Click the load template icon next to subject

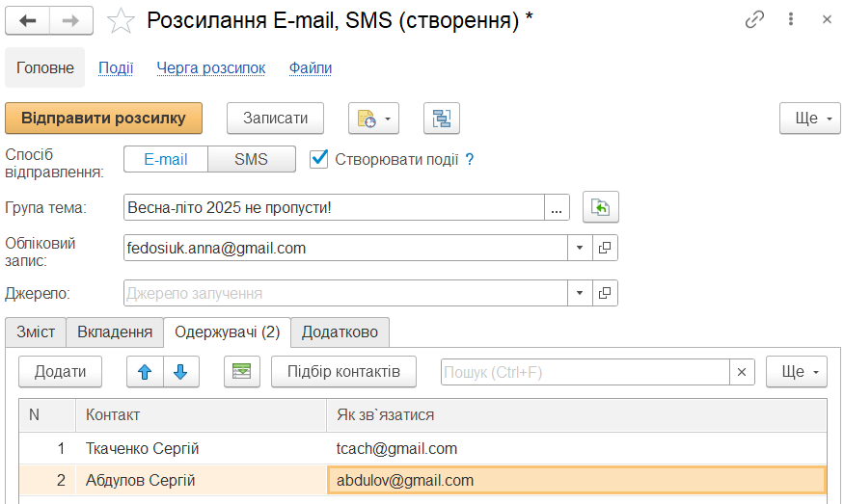(x=601, y=207)
